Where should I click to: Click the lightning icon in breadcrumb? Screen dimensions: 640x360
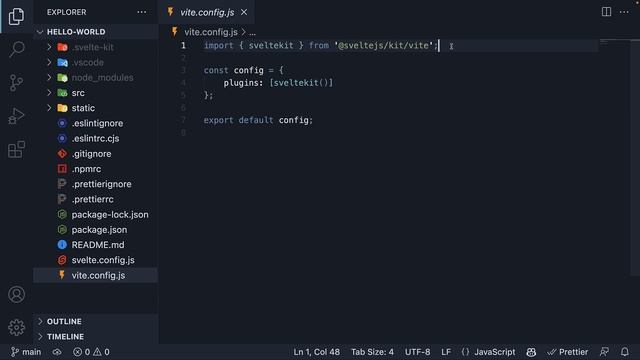tap(175, 32)
